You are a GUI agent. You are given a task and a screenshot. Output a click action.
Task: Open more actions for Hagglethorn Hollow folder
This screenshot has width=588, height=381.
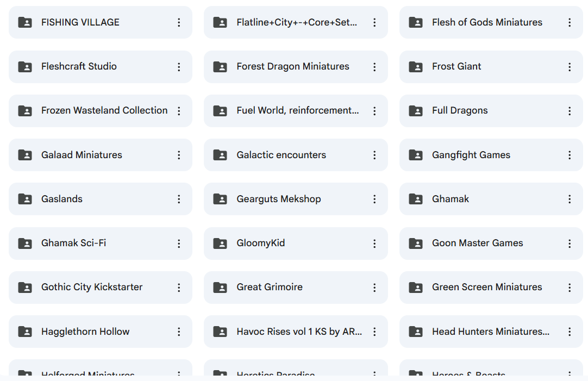point(179,332)
